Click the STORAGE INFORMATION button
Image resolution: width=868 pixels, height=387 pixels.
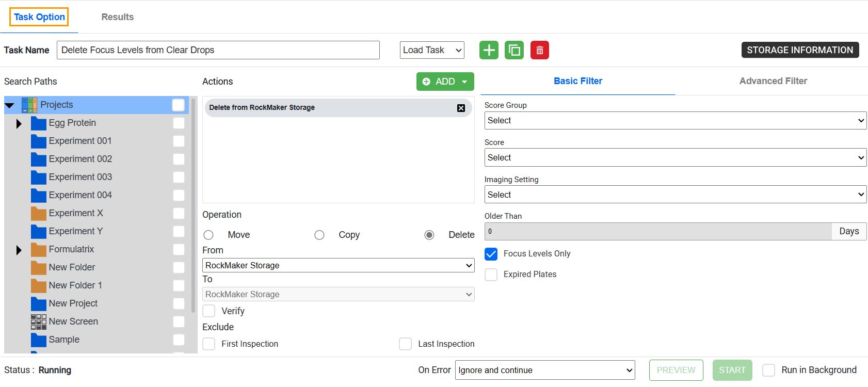coord(799,50)
